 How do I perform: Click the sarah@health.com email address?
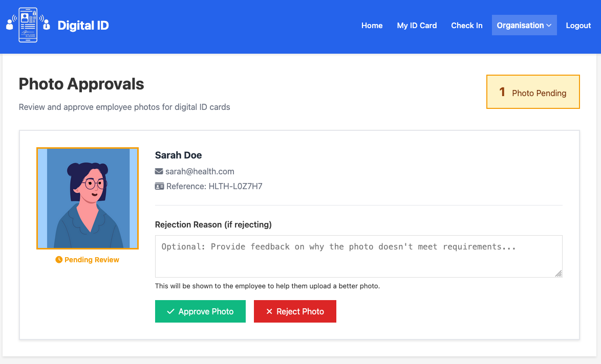point(200,172)
